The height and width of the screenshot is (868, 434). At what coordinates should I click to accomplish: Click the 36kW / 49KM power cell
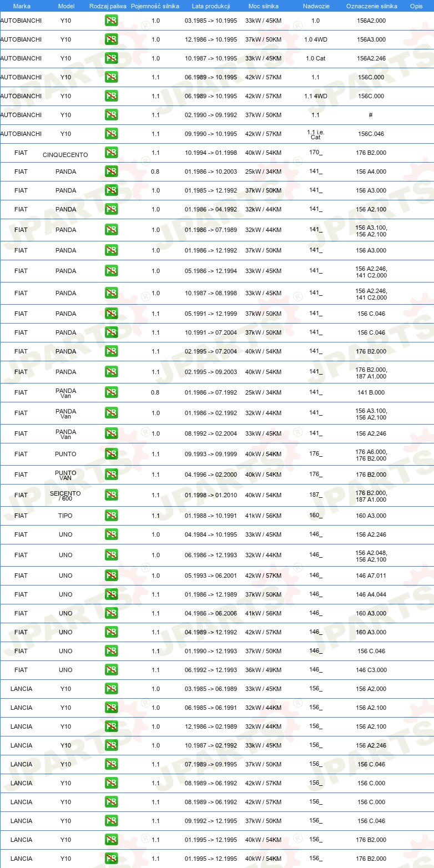[x=264, y=670]
